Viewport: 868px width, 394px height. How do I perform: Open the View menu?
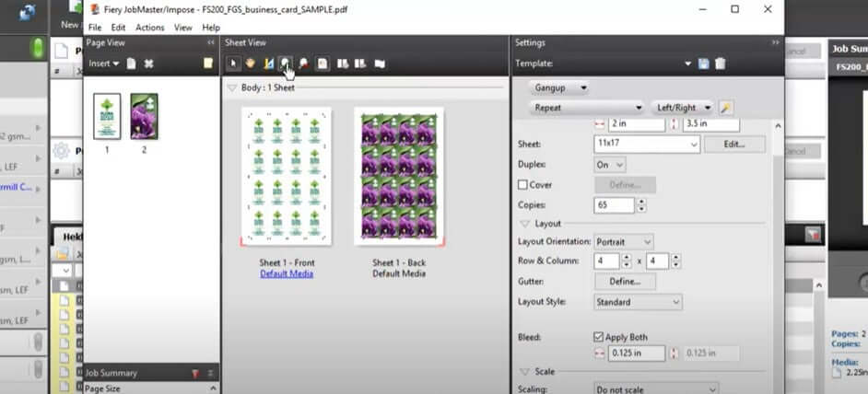point(182,28)
